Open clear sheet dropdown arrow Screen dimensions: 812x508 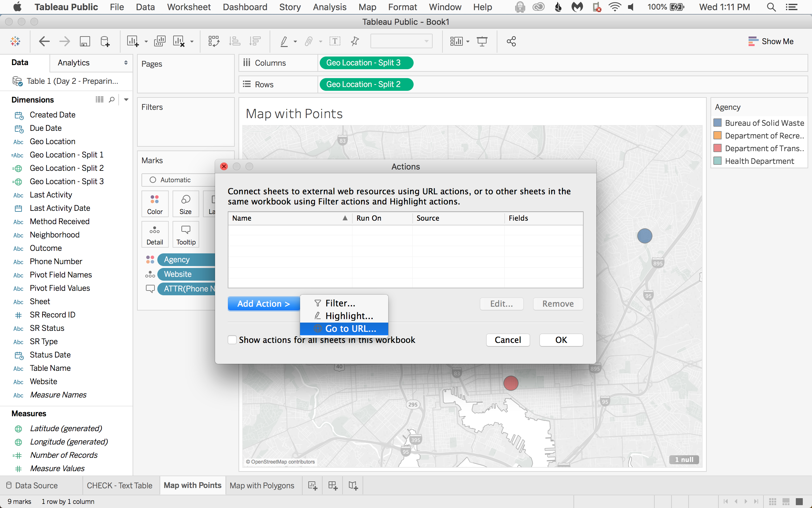click(192, 42)
